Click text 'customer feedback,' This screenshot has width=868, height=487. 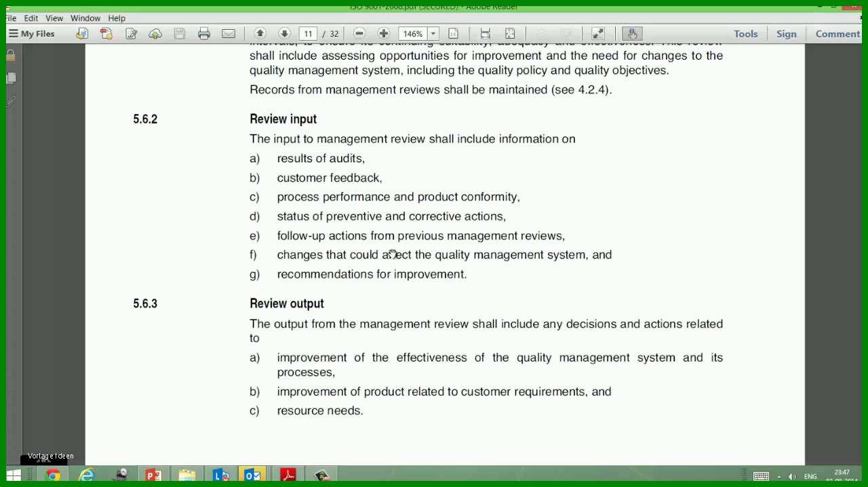tap(330, 178)
